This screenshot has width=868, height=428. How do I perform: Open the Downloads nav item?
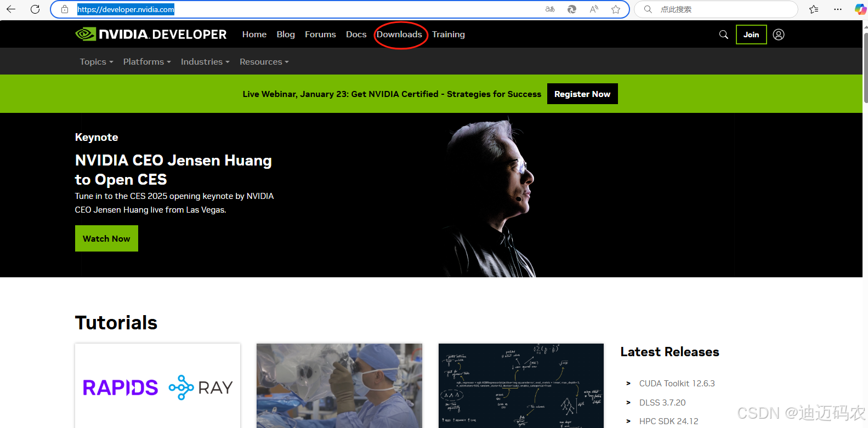pyautogui.click(x=399, y=35)
